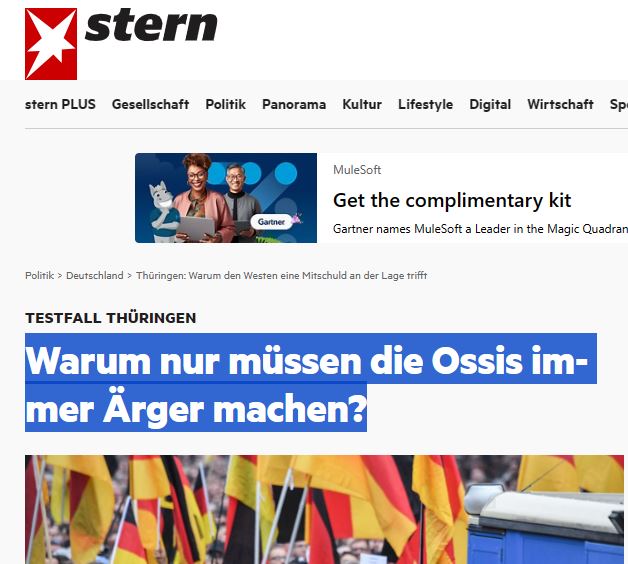Click the red stern star logo
Viewport: 628px width, 564px height.
coord(51,44)
